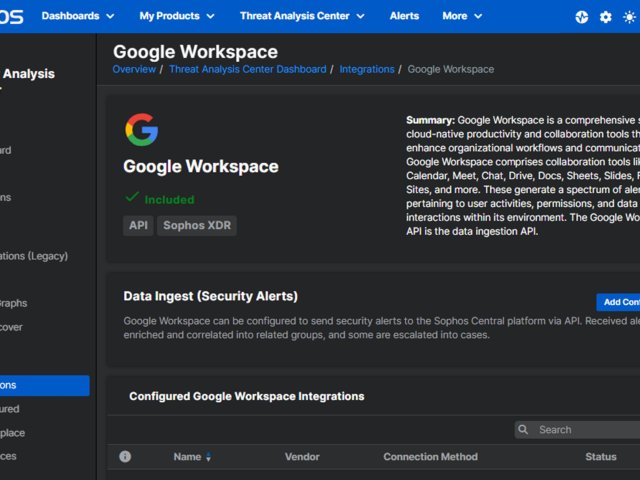Click the search magnifier icon
640x480 pixels.
click(x=523, y=429)
